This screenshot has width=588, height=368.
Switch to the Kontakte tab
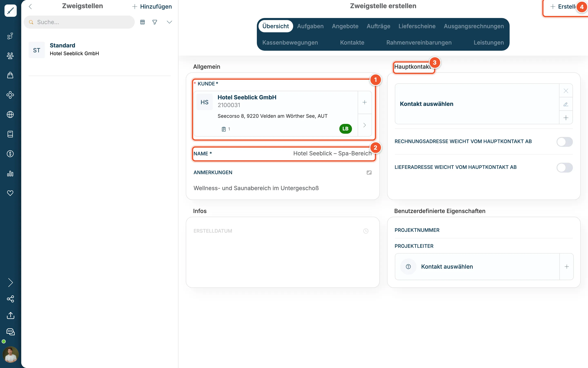pyautogui.click(x=352, y=42)
